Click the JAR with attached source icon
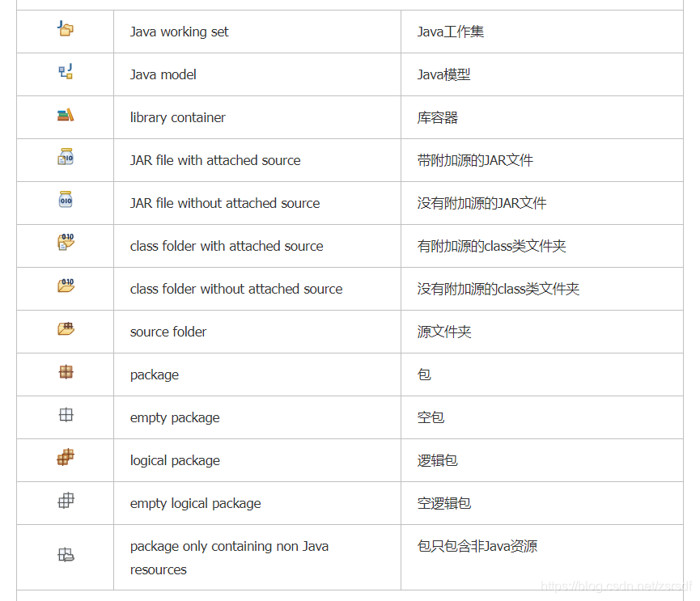Image resolution: width=700 pixels, height=601 pixels. point(66,157)
